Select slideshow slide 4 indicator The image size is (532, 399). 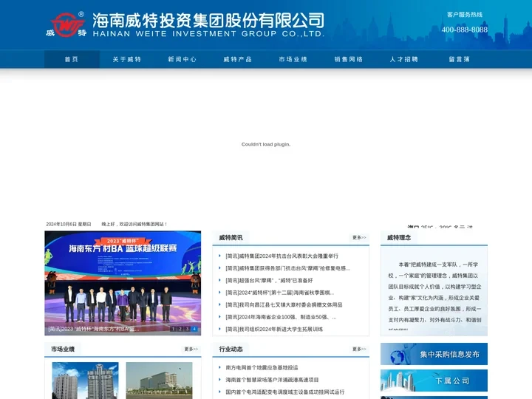coord(194,329)
